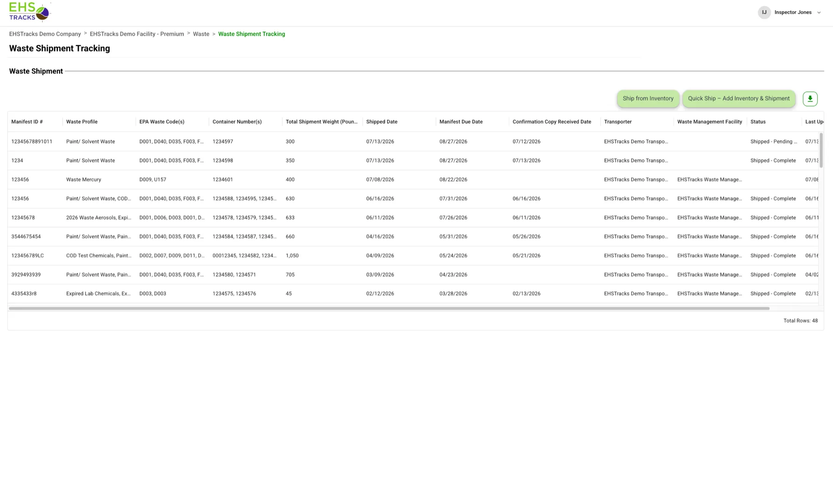Click the table's vertical scrollbar
This screenshot has width=833, height=504.
821,150
